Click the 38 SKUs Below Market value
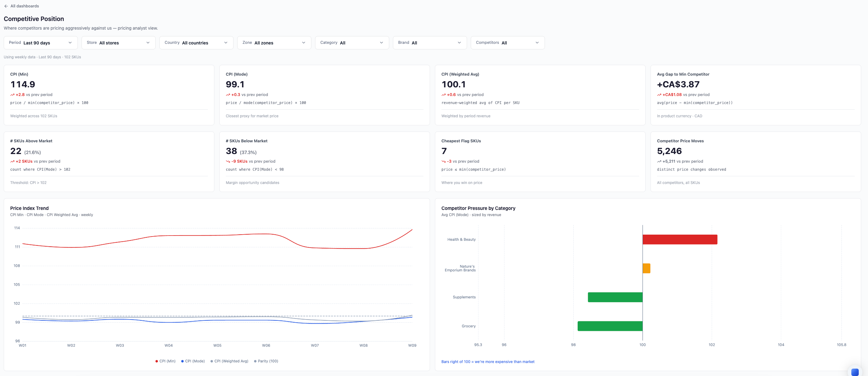 pos(231,151)
